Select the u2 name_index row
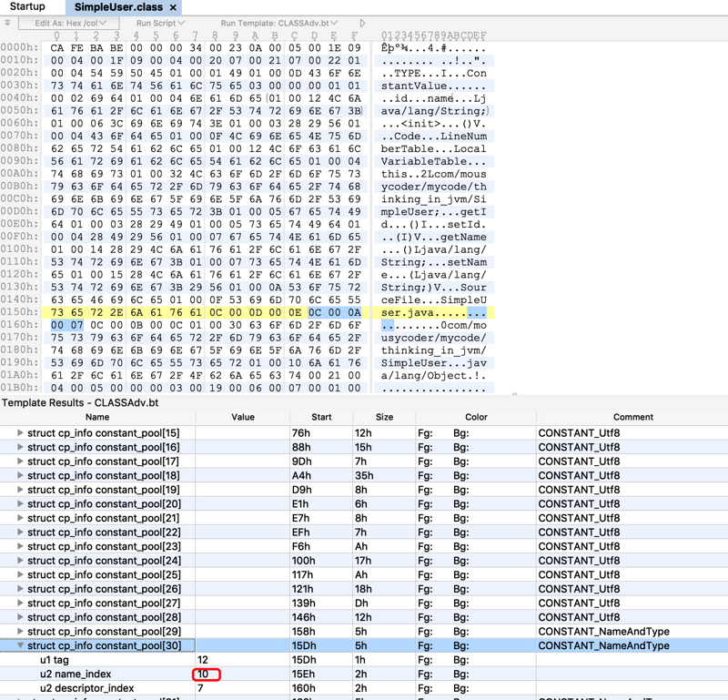This screenshot has height=700, width=728. (x=364, y=674)
